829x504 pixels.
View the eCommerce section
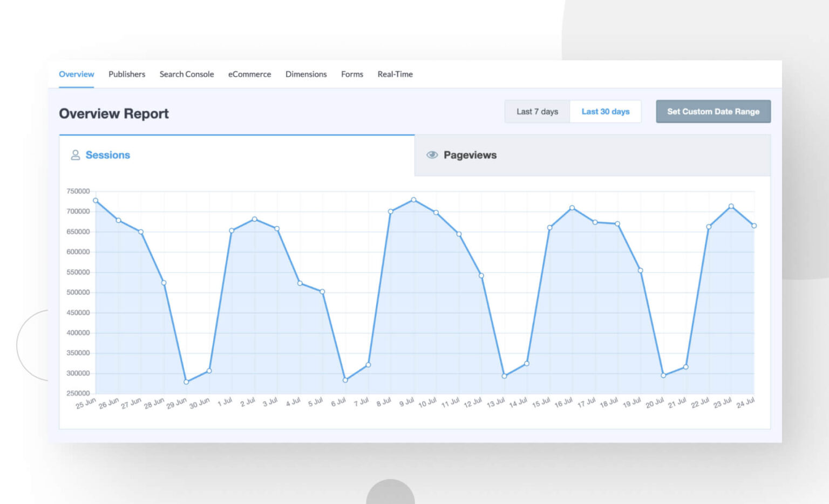pos(249,74)
